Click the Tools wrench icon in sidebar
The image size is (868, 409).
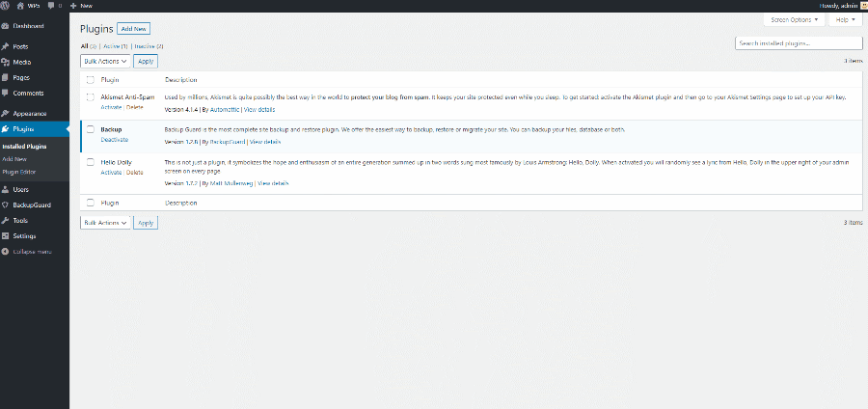coord(5,220)
